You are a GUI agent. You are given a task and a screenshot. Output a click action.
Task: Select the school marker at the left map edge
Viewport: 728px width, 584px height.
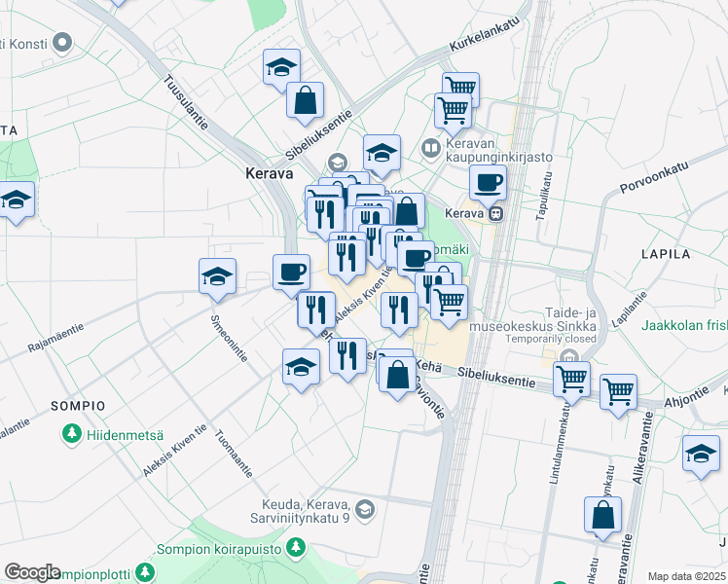point(16,201)
